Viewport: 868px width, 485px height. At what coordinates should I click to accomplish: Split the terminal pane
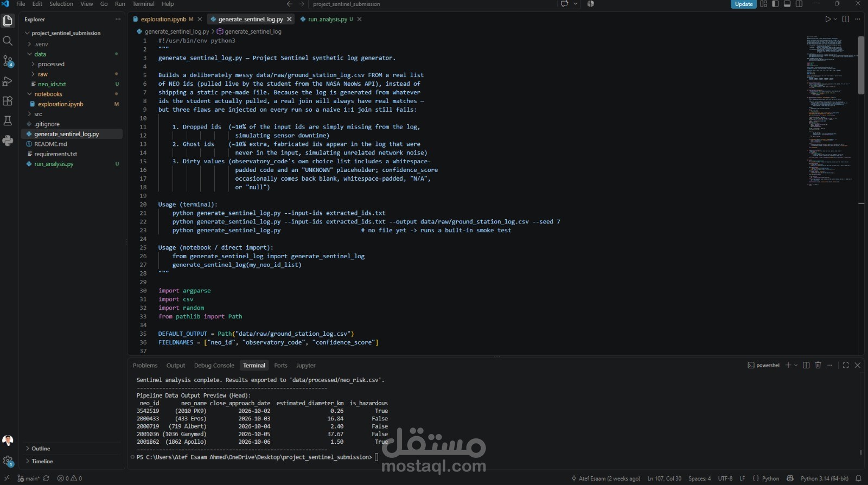(x=806, y=365)
